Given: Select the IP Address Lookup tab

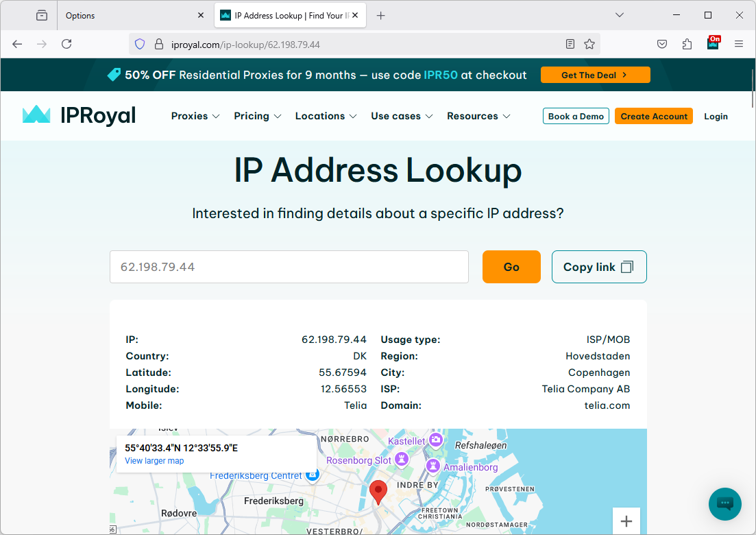Looking at the screenshot, I should coord(290,16).
